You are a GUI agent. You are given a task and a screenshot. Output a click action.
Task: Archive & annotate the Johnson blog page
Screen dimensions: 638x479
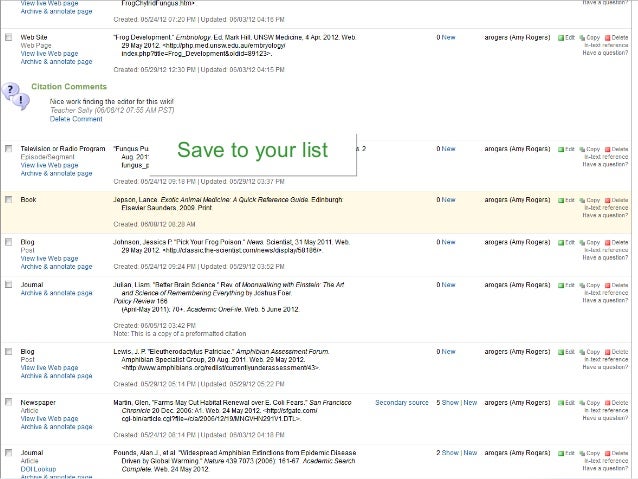point(56,267)
